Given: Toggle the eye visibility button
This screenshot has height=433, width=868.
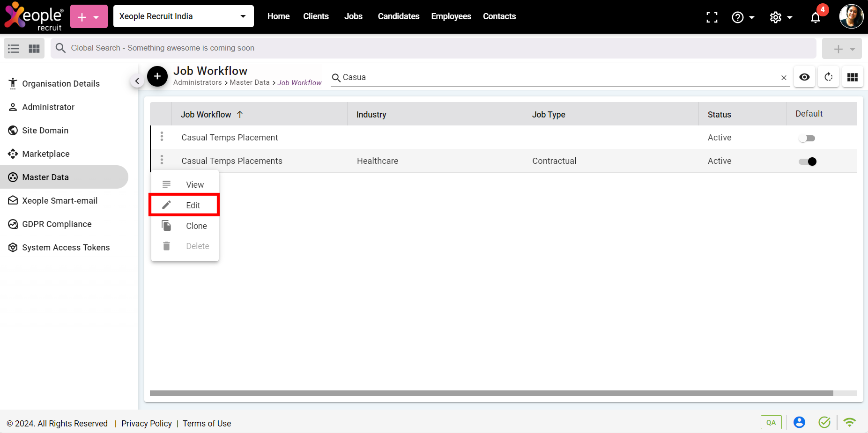Looking at the screenshot, I should (804, 77).
